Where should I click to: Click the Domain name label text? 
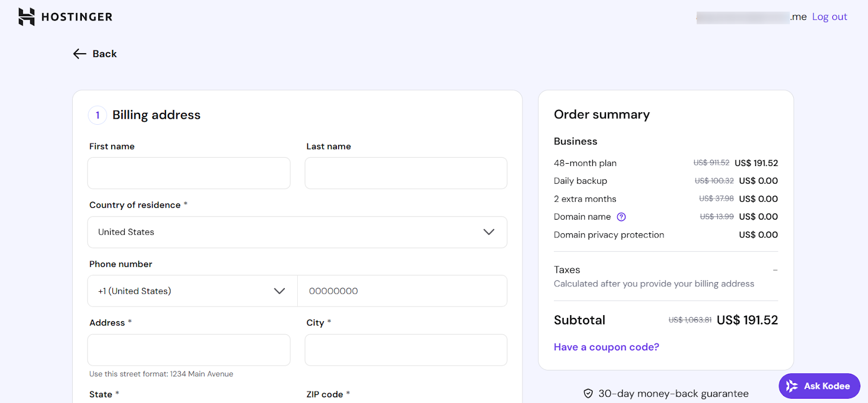pyautogui.click(x=582, y=217)
